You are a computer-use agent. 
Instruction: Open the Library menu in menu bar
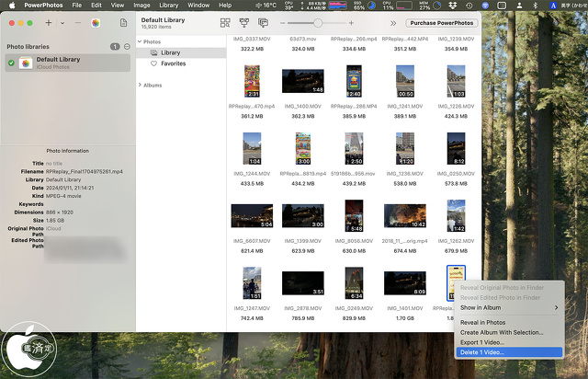point(168,6)
